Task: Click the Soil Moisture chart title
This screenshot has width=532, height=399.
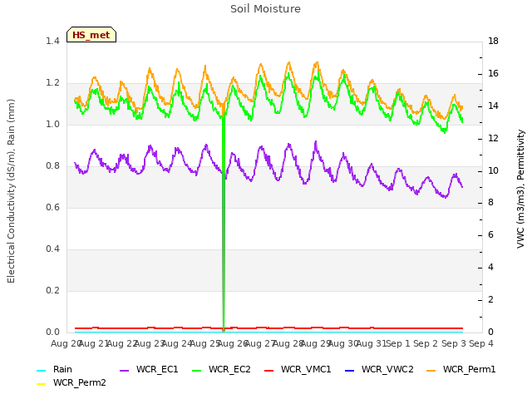Action: click(x=265, y=9)
